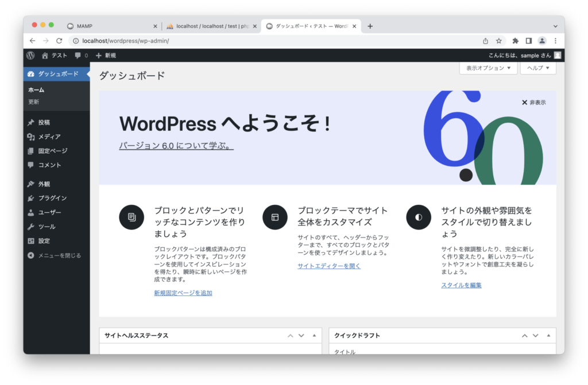Open 投稿 (Posts) in sidebar
The image size is (588, 385).
tap(44, 122)
